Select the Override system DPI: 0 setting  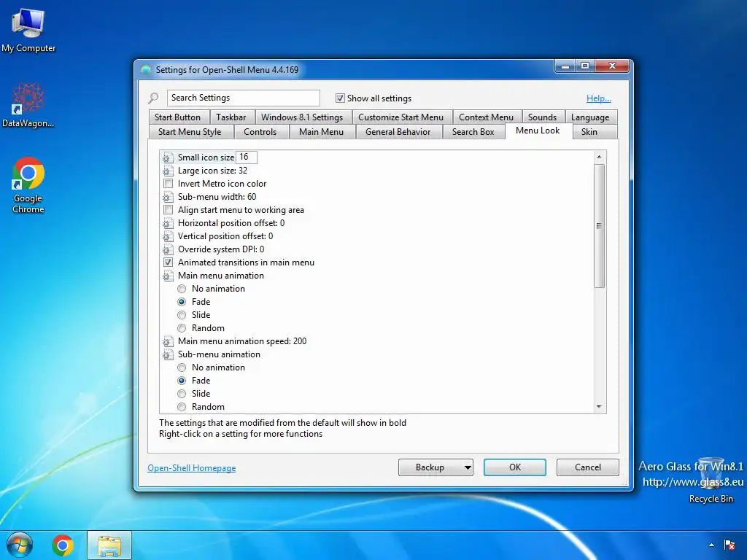pos(221,249)
